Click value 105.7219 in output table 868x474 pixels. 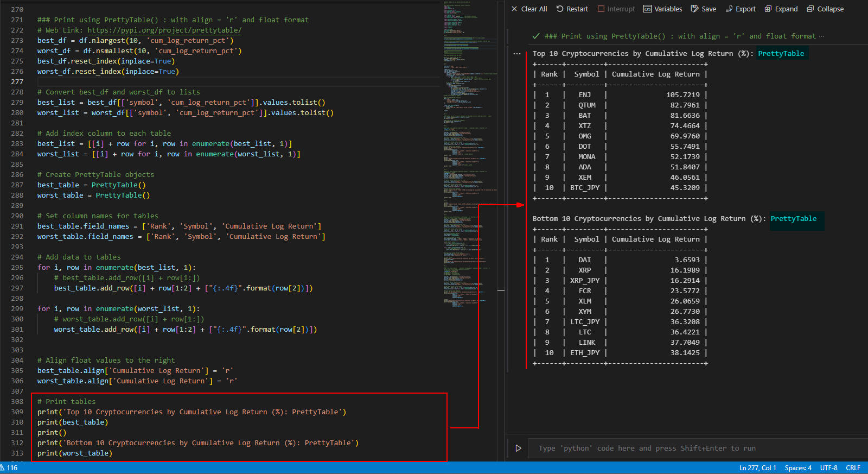682,94
